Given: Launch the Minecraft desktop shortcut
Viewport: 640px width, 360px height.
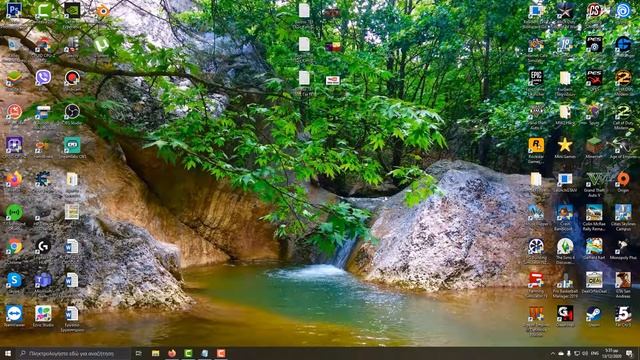Looking at the screenshot, I should [x=594, y=145].
